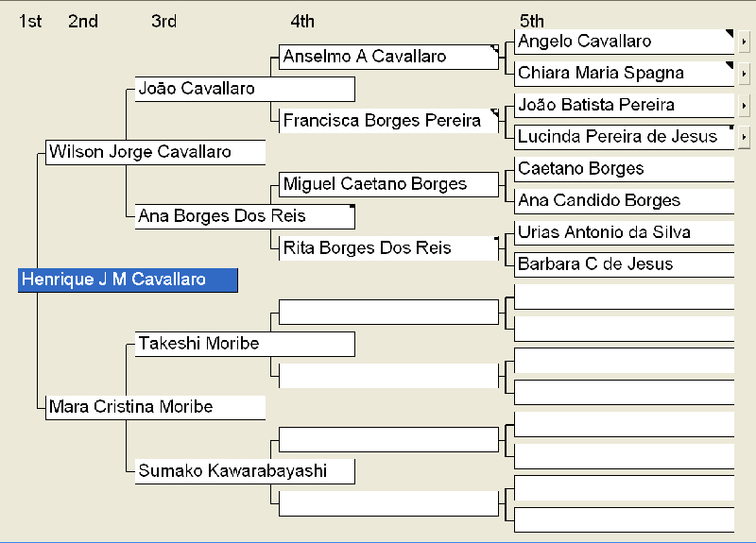Click Anselmo A Cavallaro in 4th generation

pos(388,57)
